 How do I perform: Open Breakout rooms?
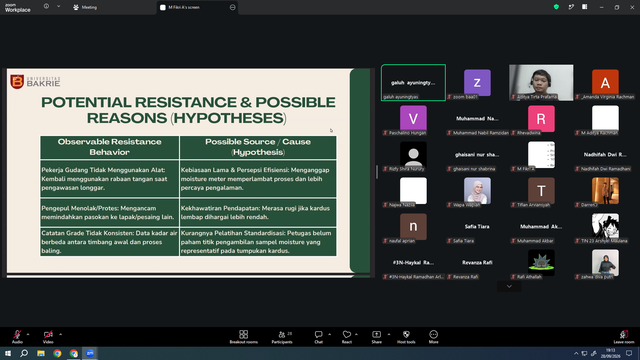(244, 337)
